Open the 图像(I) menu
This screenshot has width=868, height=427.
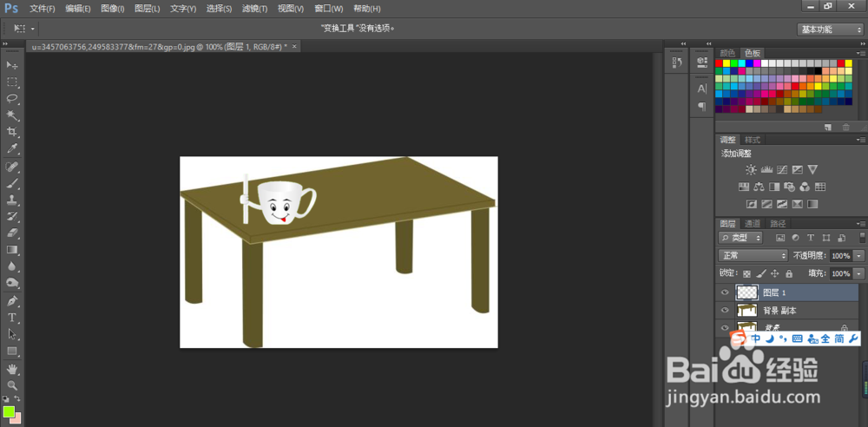tap(113, 9)
